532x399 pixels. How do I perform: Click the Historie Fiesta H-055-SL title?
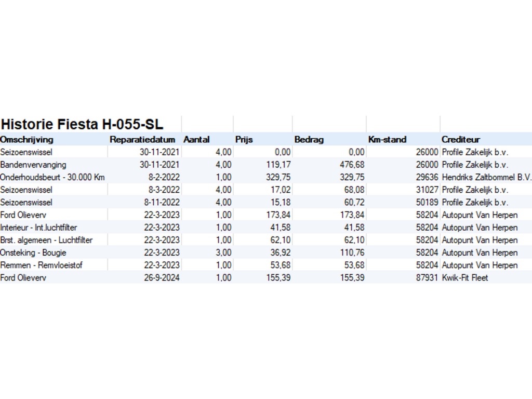pos(82,124)
